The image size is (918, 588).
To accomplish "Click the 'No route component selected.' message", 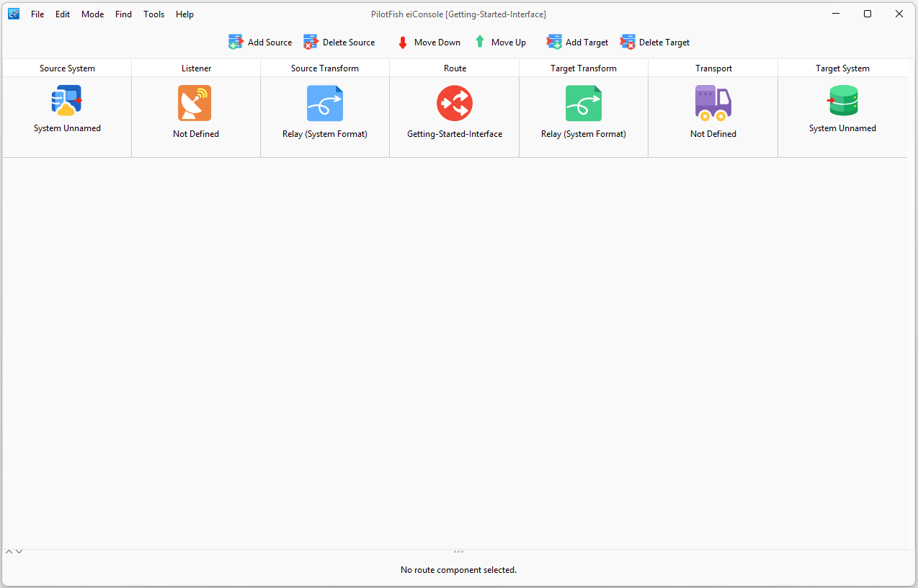I will tap(458, 570).
